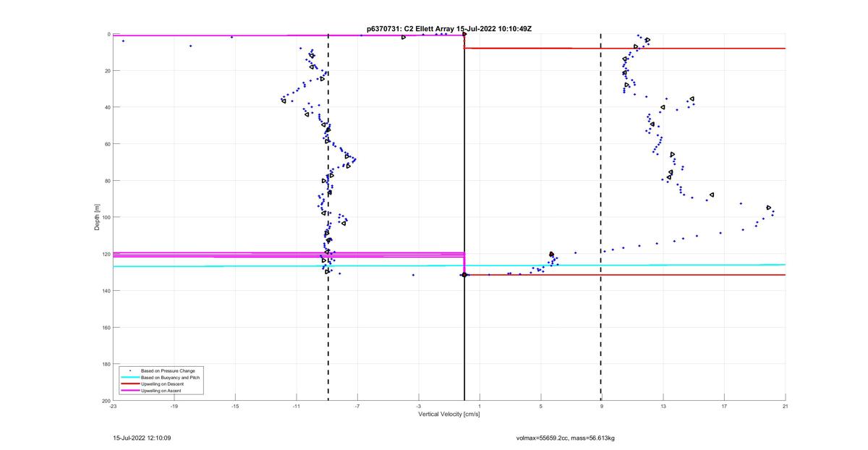Image resolution: width=868 pixels, height=450 pixels.
Task: Click y-axis tick label 100
Action: (x=106, y=217)
